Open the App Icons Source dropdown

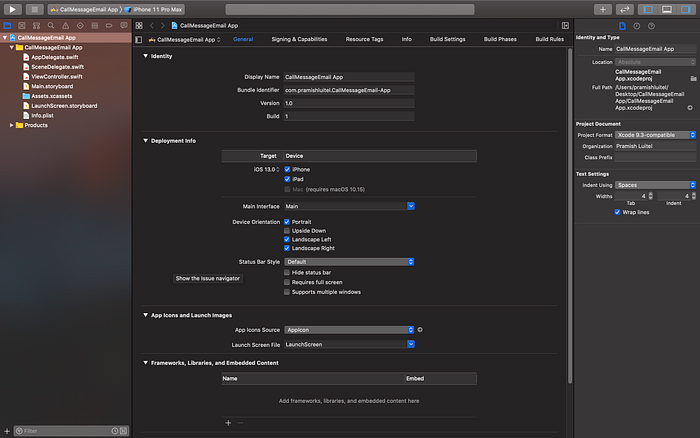point(349,330)
